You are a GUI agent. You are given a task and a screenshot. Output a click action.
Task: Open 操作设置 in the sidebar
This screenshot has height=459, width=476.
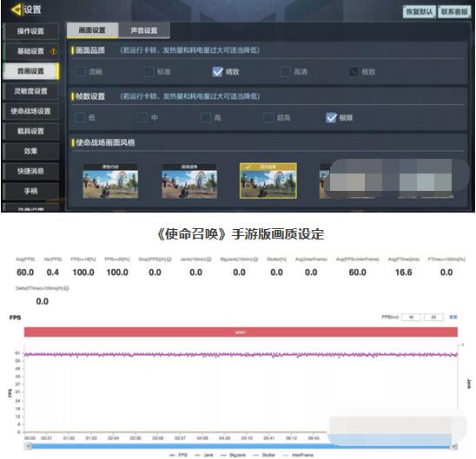point(30,31)
